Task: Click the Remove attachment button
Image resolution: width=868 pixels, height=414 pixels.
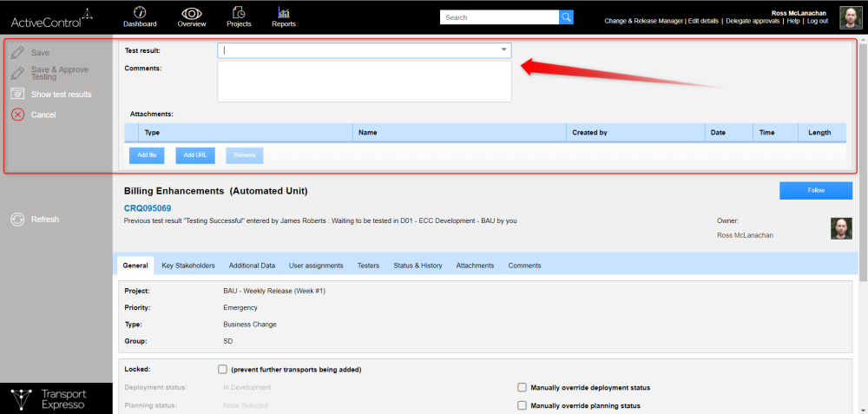Action: 245,155
